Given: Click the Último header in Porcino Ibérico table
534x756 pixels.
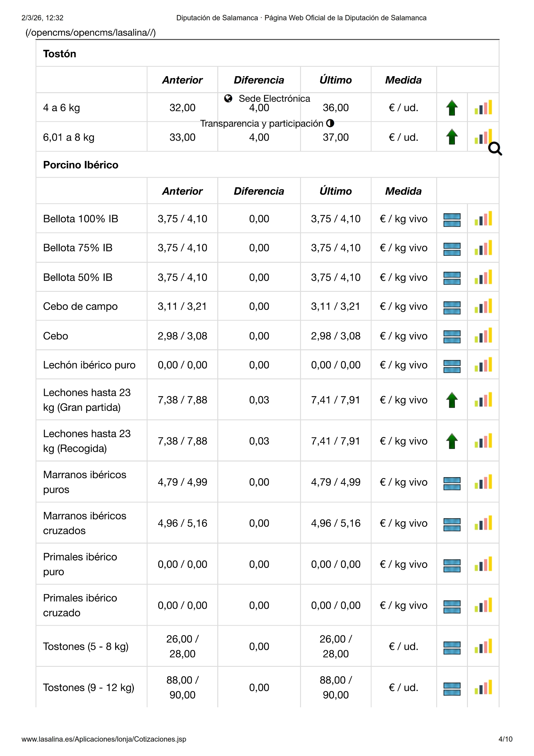Looking at the screenshot, I should click(335, 191).
